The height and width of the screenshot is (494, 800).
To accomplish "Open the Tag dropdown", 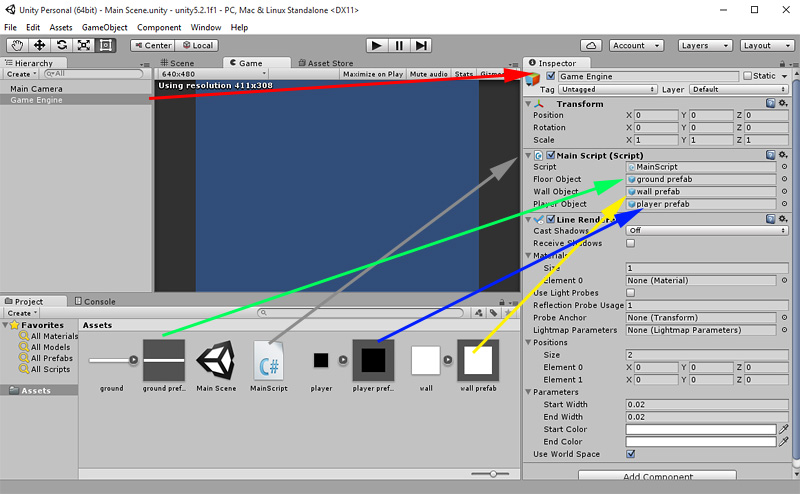I will [607, 89].
